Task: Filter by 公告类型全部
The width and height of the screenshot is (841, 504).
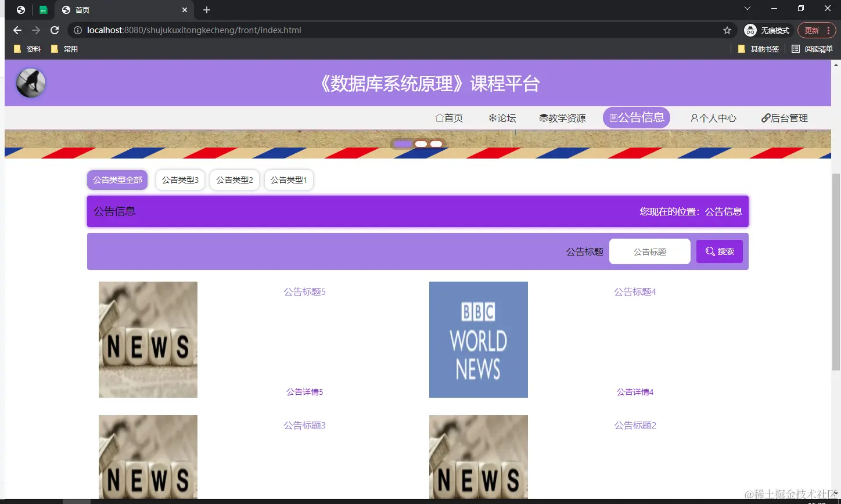Action: coord(117,180)
